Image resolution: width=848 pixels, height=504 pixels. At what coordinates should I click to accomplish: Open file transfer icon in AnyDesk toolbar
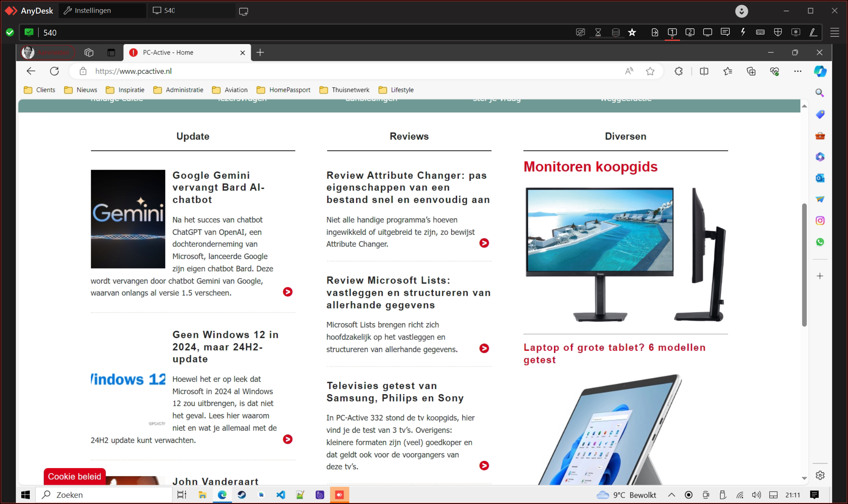coord(655,32)
